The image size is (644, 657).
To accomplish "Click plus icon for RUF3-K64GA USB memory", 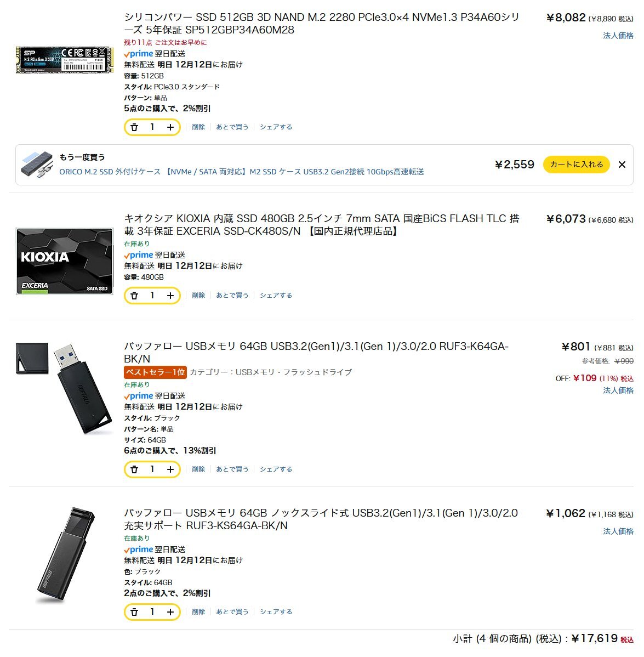I will [170, 469].
